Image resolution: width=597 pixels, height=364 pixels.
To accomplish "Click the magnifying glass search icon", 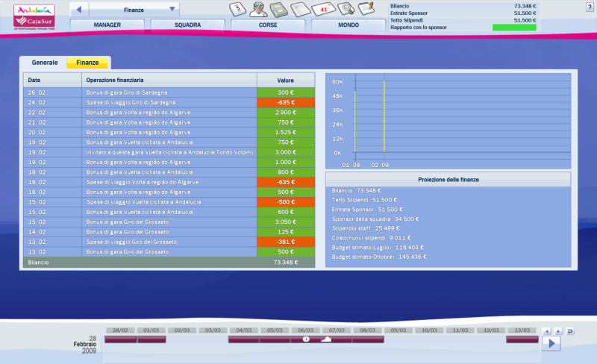I will coord(347,10).
